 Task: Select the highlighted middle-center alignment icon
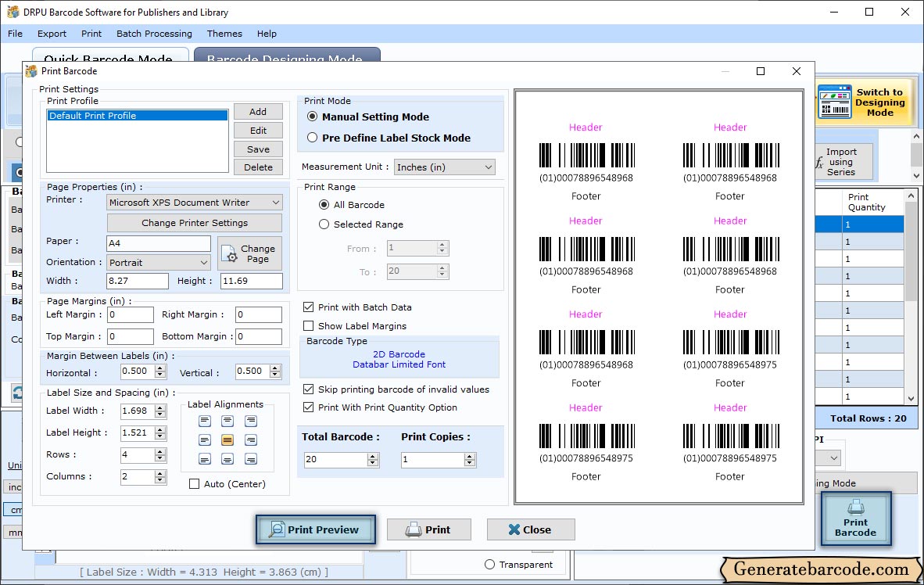[x=227, y=440]
